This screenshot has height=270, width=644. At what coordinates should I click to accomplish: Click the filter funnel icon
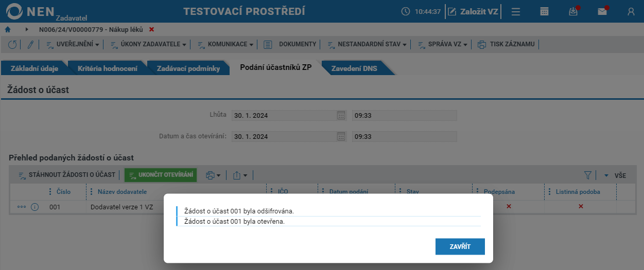pyautogui.click(x=588, y=175)
